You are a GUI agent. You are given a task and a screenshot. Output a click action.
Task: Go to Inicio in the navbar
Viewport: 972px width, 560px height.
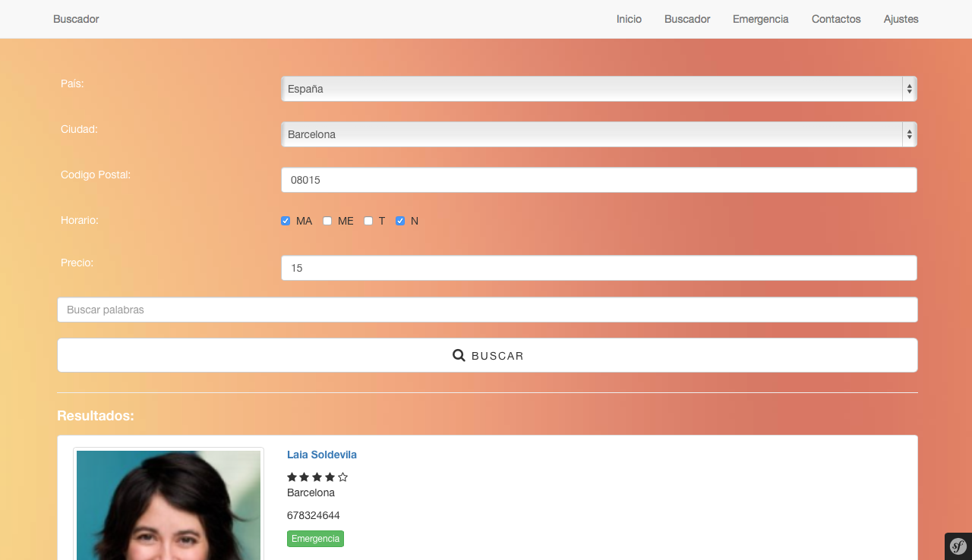(629, 19)
